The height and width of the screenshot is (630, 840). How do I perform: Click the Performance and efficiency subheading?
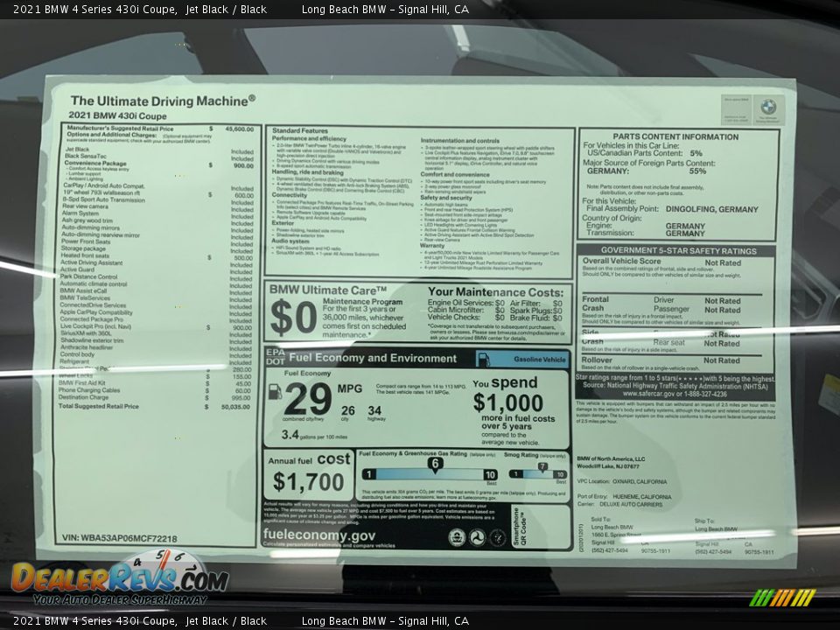click(x=309, y=139)
